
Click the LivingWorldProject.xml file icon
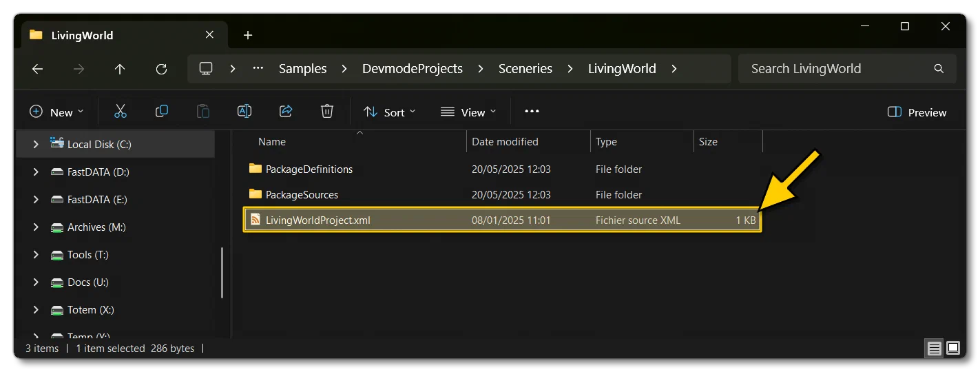[256, 220]
